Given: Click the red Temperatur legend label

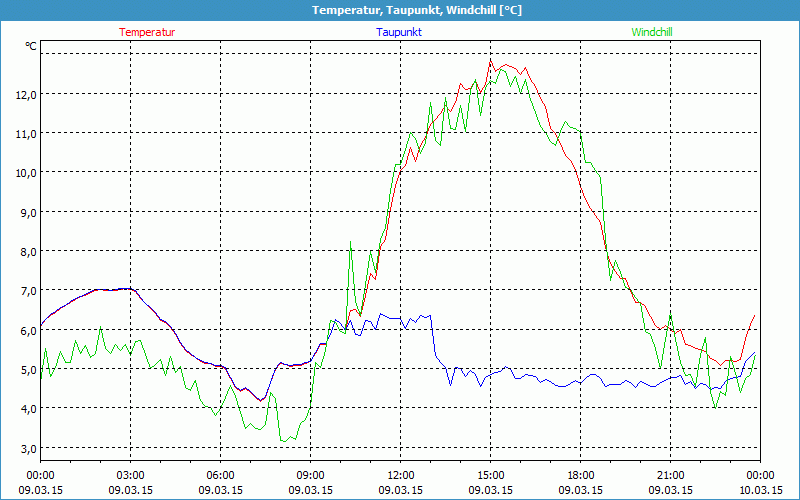Looking at the screenshot, I should [147, 32].
